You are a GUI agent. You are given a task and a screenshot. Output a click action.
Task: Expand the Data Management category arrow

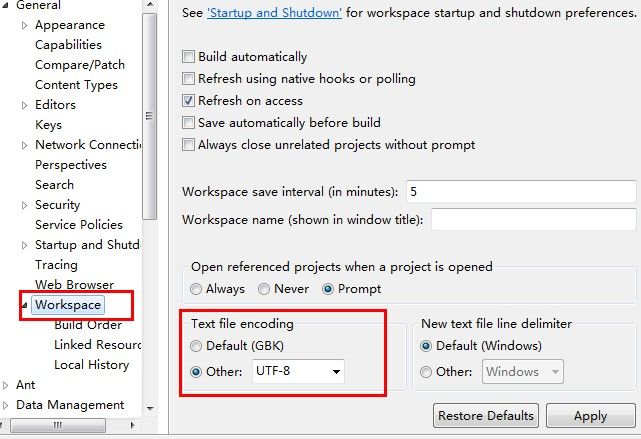[5, 405]
